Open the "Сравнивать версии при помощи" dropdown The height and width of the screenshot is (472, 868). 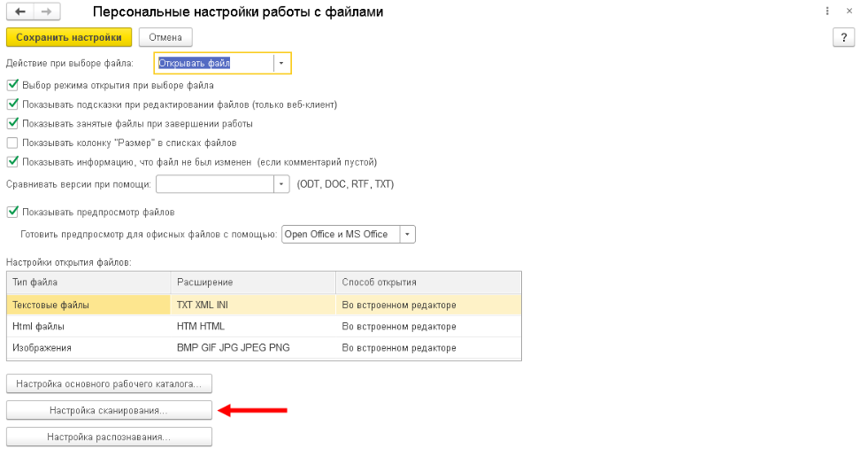[x=281, y=184]
